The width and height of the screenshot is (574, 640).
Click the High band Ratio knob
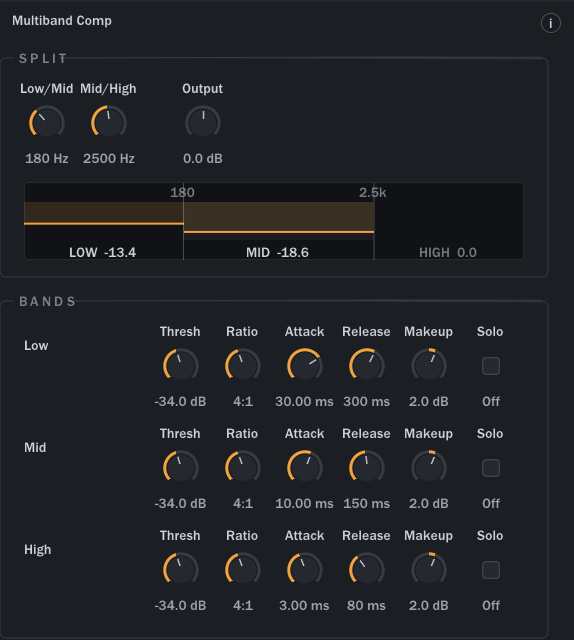[243, 569]
